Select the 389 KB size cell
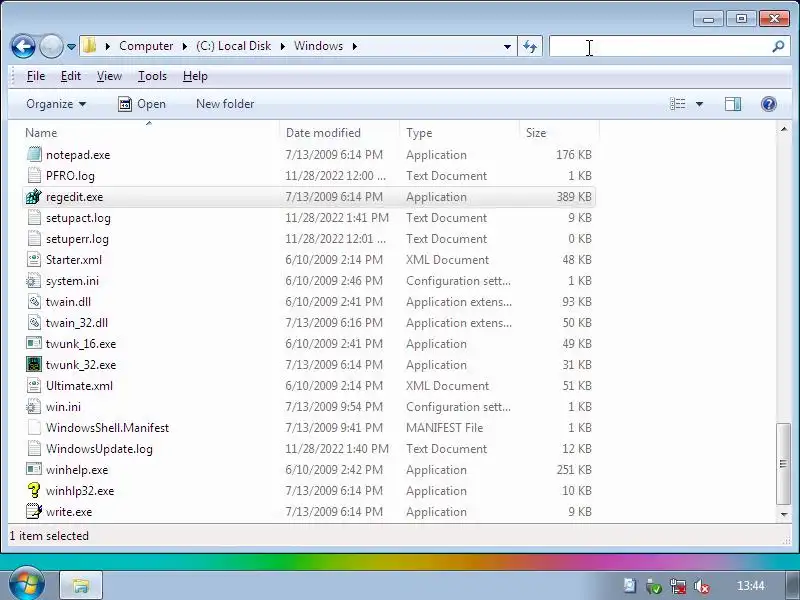 [574, 196]
